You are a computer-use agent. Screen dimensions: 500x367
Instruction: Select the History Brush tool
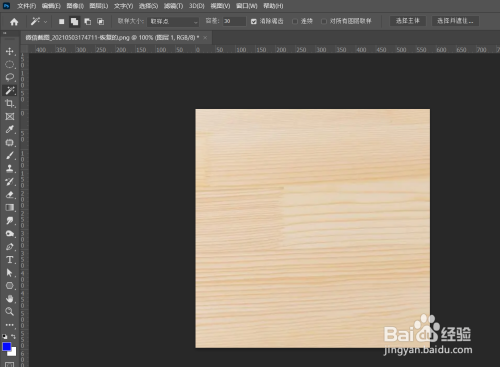click(x=10, y=181)
